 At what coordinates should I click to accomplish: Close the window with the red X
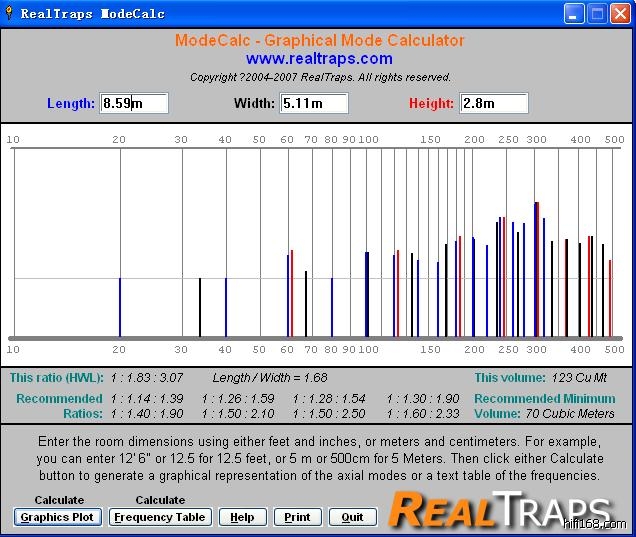click(x=620, y=14)
